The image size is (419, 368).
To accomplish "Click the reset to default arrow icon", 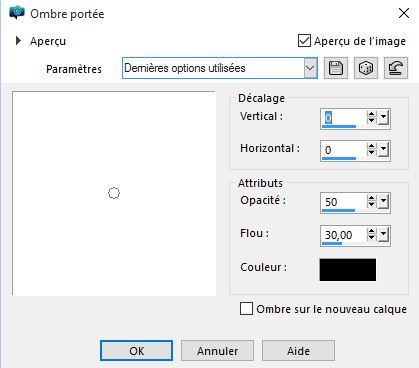I will click(x=396, y=68).
